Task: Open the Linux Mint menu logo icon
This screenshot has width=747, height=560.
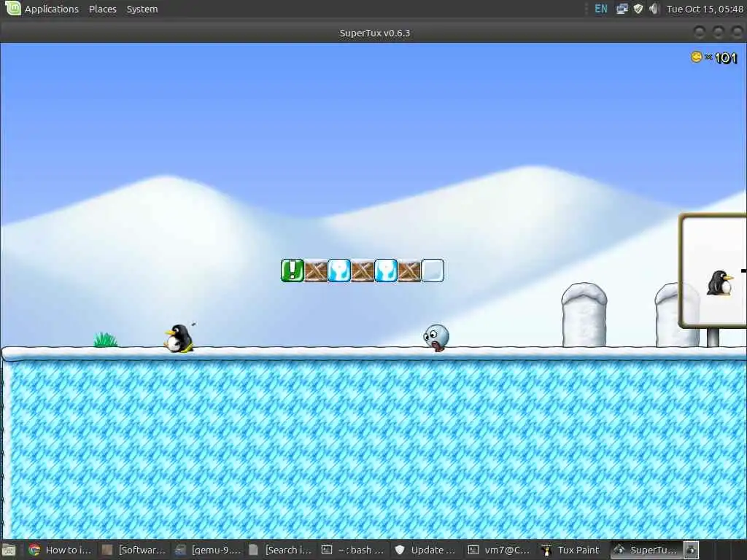Action: coord(12,8)
